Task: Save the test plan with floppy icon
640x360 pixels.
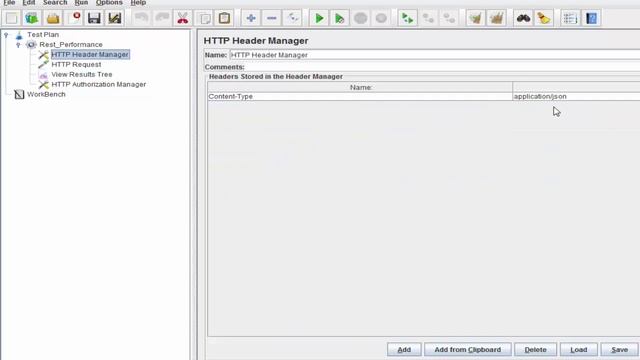Action: click(x=94, y=18)
